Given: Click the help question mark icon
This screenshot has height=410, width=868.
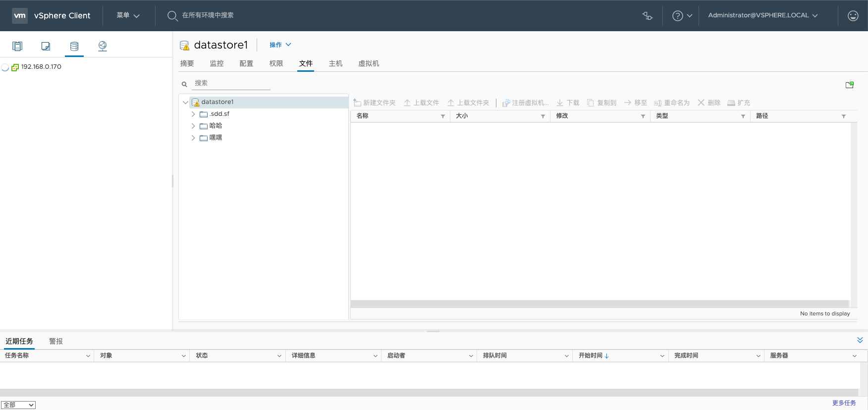Looking at the screenshot, I should pos(677,16).
